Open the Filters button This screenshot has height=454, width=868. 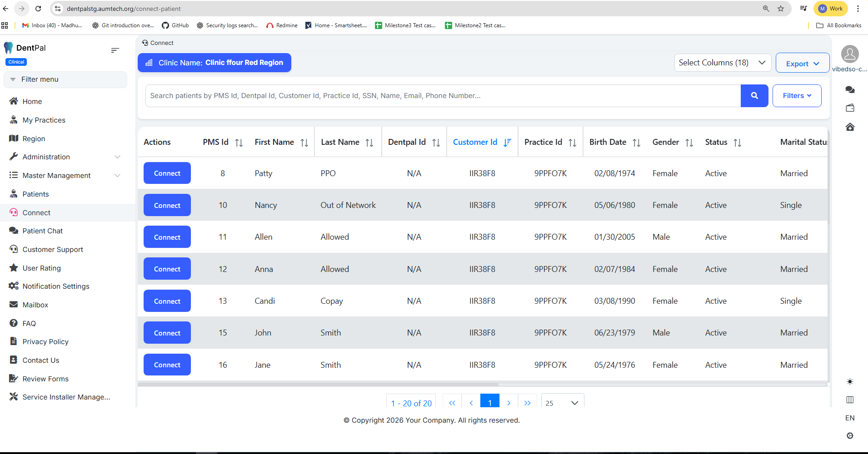pyautogui.click(x=797, y=96)
